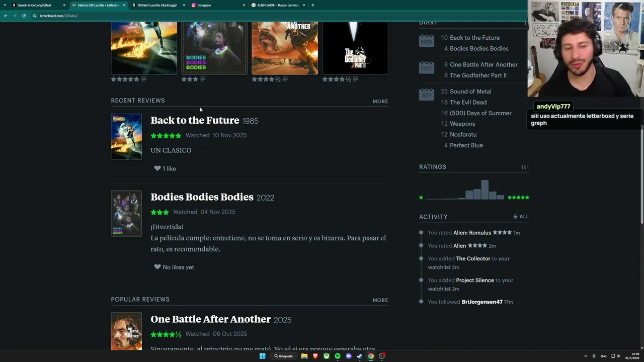Click the heart icon on Back to the Future review
This screenshot has width=644, height=362.
pyautogui.click(x=157, y=168)
